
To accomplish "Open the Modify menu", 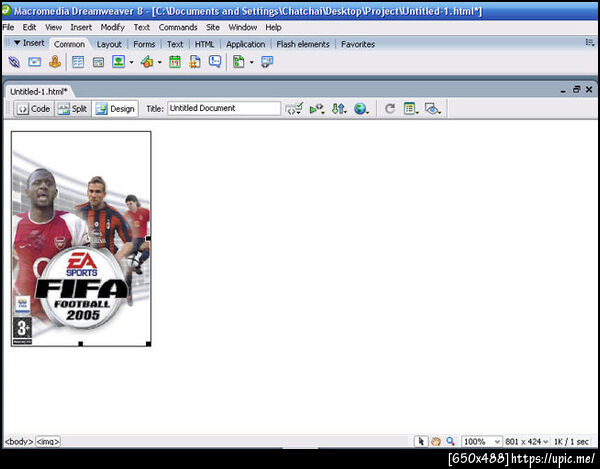I will [112, 27].
